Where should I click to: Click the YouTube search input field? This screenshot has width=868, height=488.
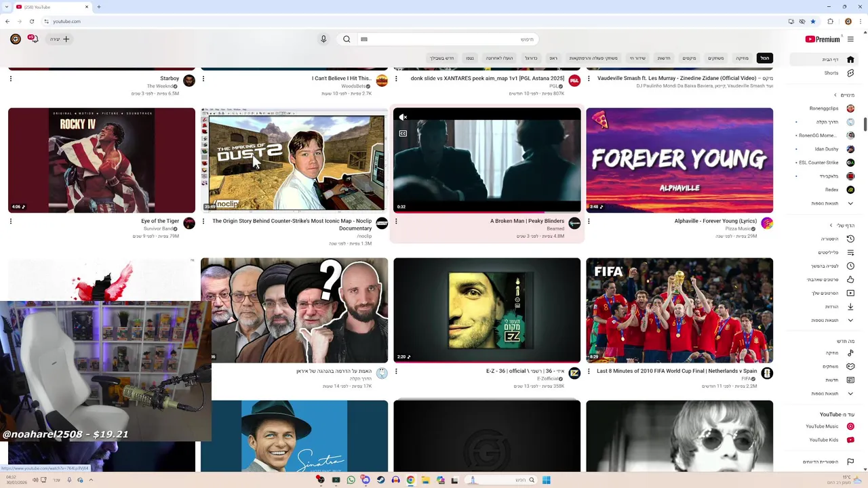pos(448,39)
